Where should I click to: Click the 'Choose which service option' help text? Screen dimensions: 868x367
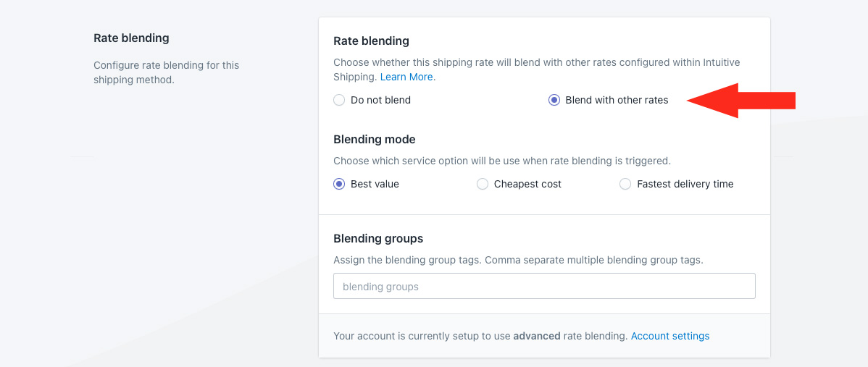coord(501,161)
